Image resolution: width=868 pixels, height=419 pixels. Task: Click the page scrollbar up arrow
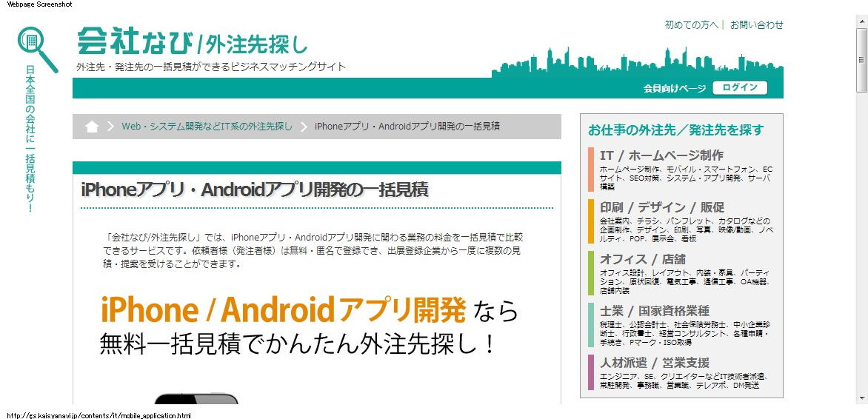coord(862,21)
